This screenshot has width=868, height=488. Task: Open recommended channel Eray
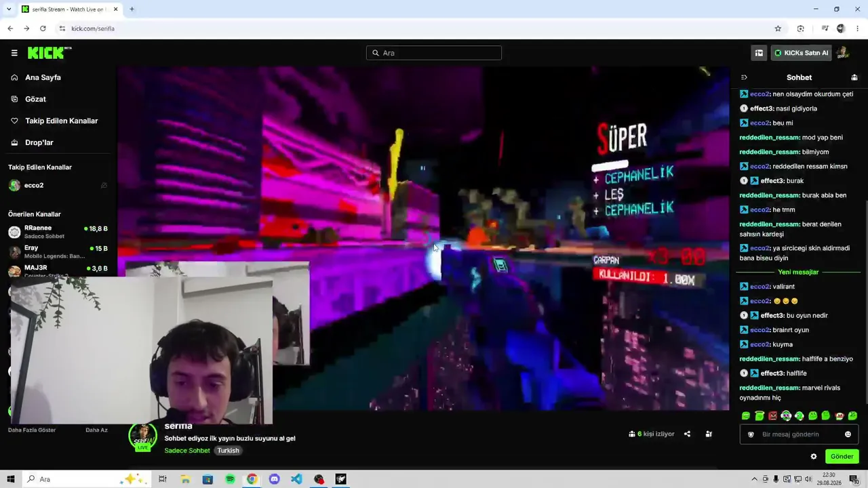(x=58, y=251)
